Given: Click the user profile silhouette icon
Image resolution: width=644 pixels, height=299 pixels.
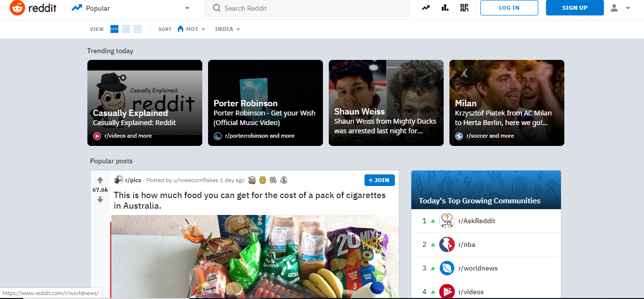Looking at the screenshot, I should pos(614,8).
